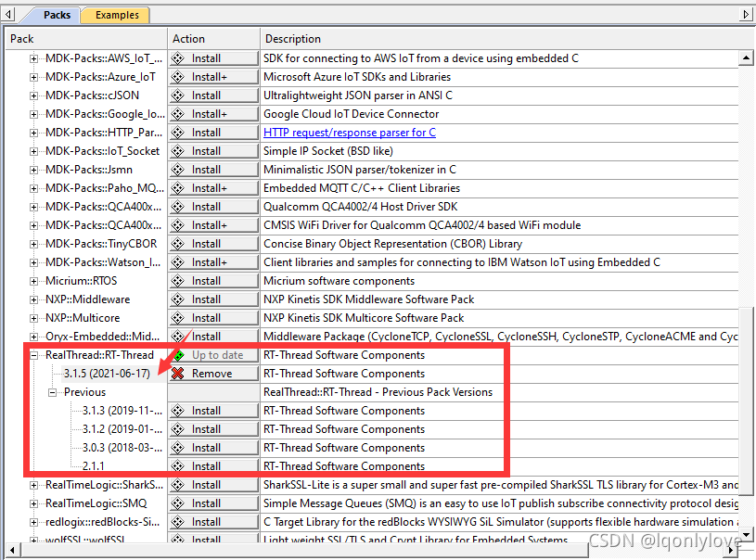The height and width of the screenshot is (560, 756).
Task: Expand MDK-Packs::IoT_Socket tree node
Action: click(33, 151)
